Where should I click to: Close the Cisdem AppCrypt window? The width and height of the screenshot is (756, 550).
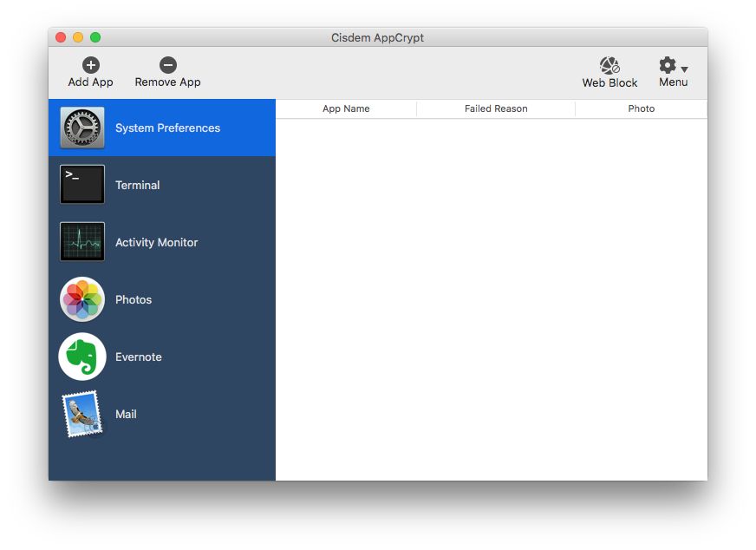tap(61, 37)
